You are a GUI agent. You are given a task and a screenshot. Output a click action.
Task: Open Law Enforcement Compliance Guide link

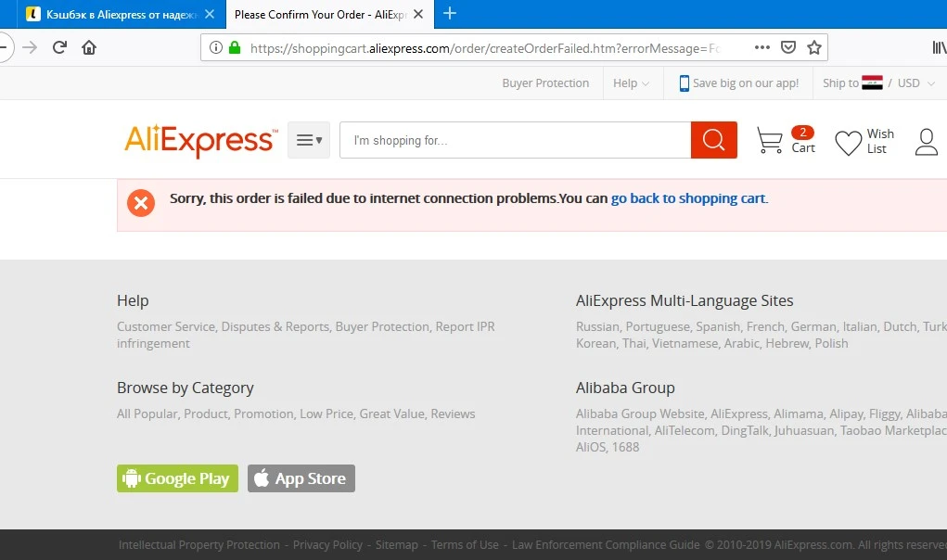(x=606, y=545)
